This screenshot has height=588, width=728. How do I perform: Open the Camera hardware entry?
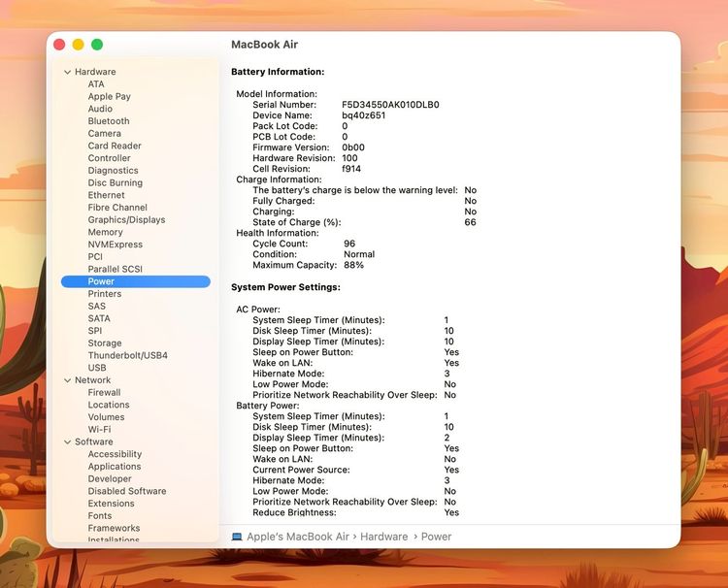[x=105, y=133]
